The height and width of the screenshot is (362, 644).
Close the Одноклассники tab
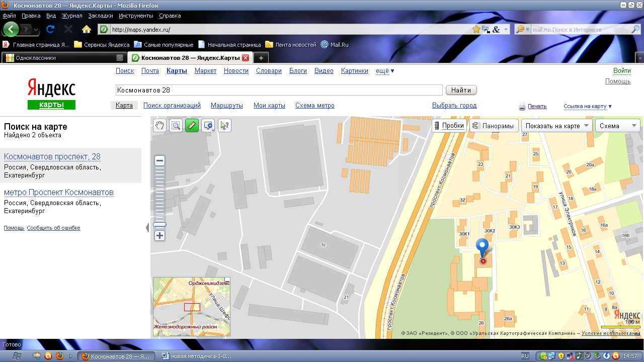[120, 58]
